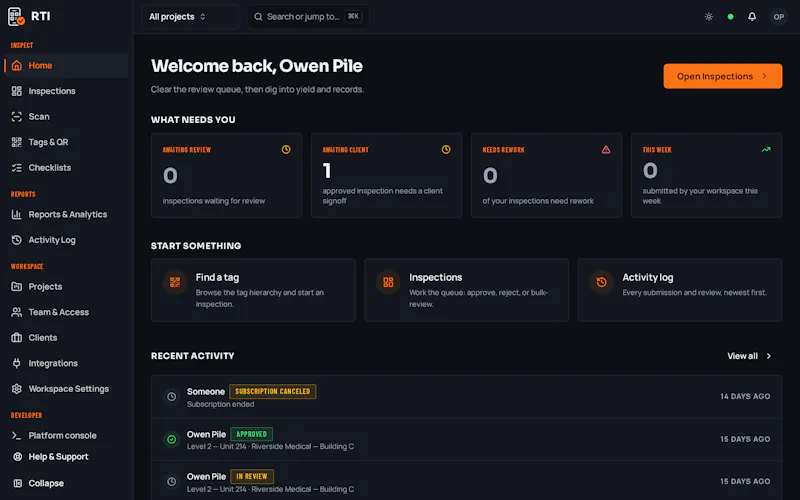Open the Awaiting Review stat card

coord(227,176)
